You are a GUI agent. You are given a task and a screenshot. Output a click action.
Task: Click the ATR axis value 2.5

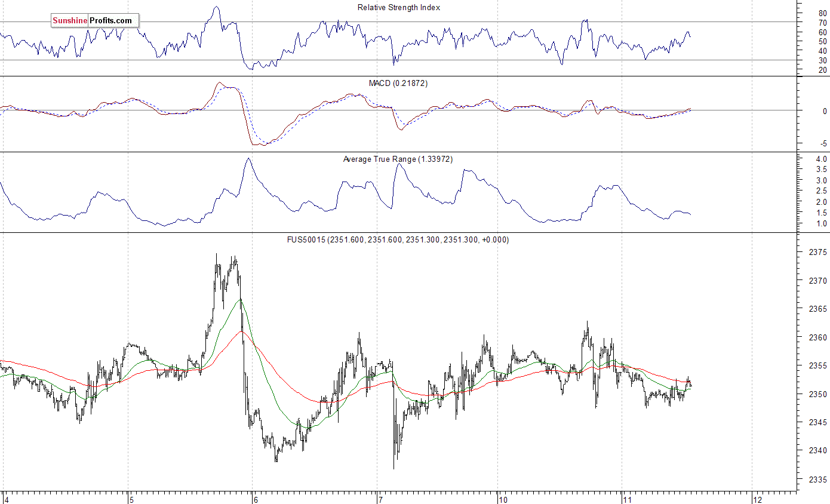[821, 191]
